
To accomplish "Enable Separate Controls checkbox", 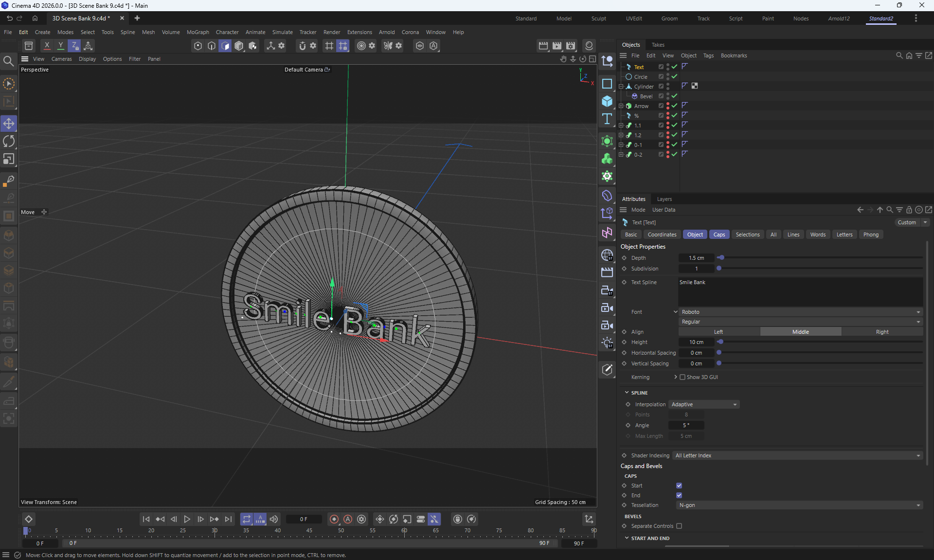I will point(679,526).
